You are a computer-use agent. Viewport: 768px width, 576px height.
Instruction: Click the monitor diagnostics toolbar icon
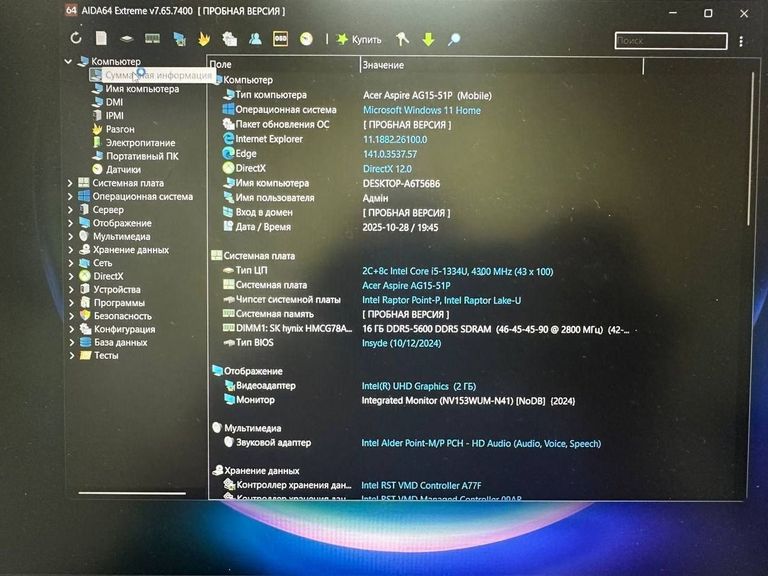[x=179, y=39]
